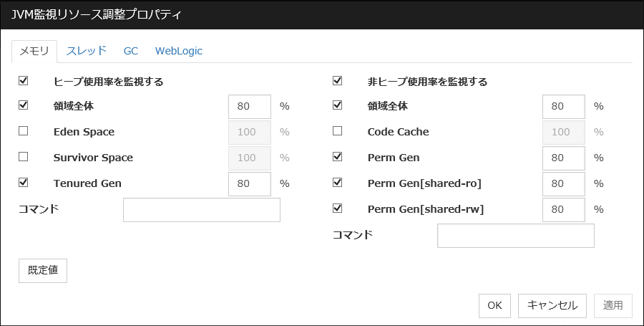This screenshot has height=326, width=644.
Task: Open the GC tab
Action: point(131,51)
